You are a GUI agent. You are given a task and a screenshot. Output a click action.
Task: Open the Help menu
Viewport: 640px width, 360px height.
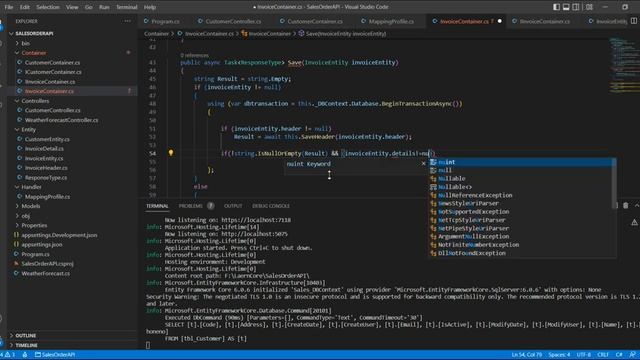150,7
